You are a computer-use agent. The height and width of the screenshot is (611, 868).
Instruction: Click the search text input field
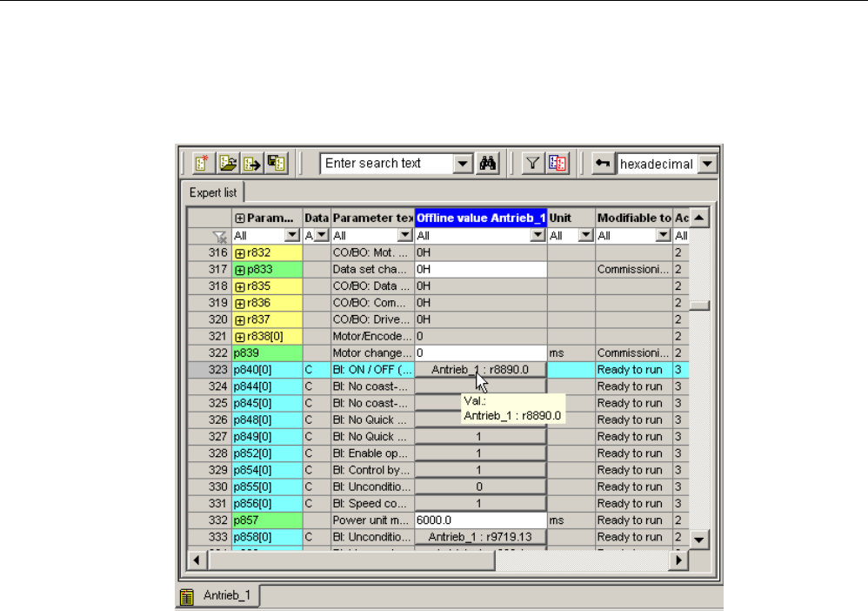click(388, 164)
